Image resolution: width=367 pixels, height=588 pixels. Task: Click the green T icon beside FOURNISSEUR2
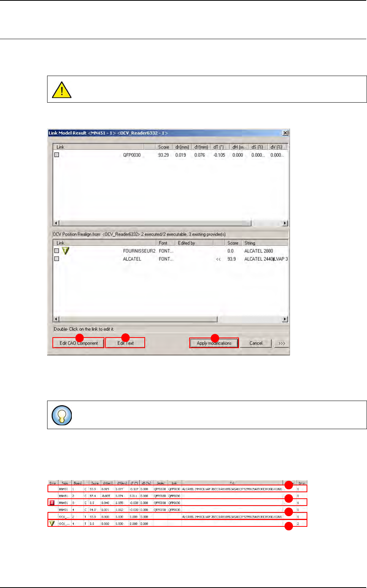click(x=65, y=251)
